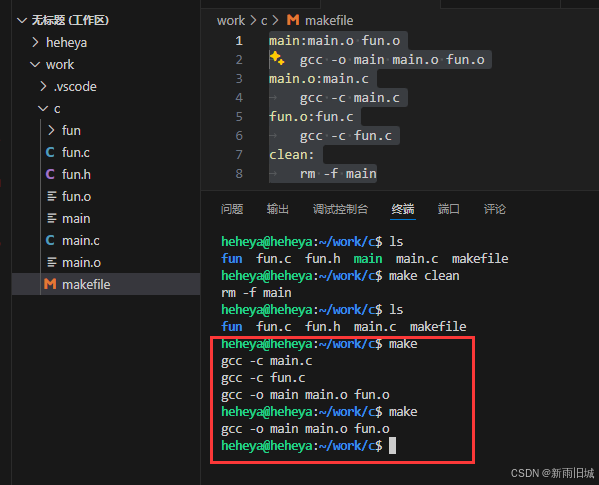Click the terminal cursor at last prompt
Screen dimensions: 599x485
(x=392, y=446)
